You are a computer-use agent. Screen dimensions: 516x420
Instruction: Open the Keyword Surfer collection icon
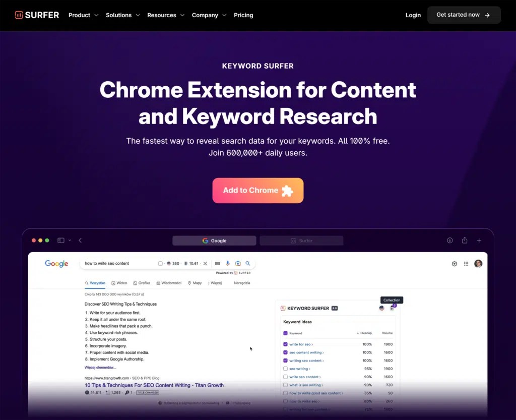[x=392, y=308]
